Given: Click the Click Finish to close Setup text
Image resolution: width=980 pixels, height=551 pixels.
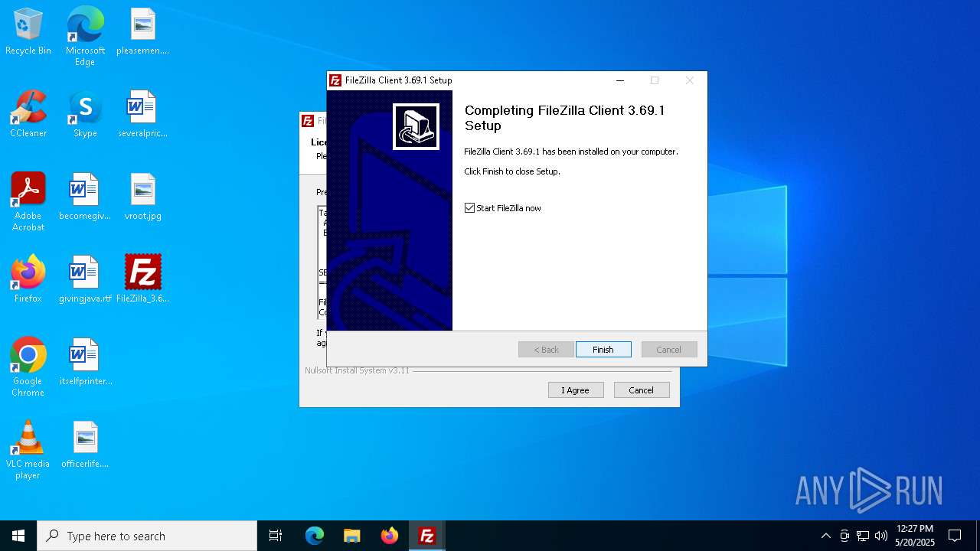Looking at the screenshot, I should 512,171.
